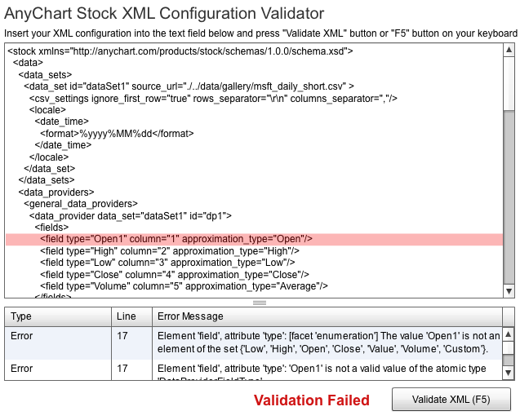Image resolution: width=520 pixels, height=420 pixels.
Task: Click the data_set dataSet1 source_url line
Action: 189,86
